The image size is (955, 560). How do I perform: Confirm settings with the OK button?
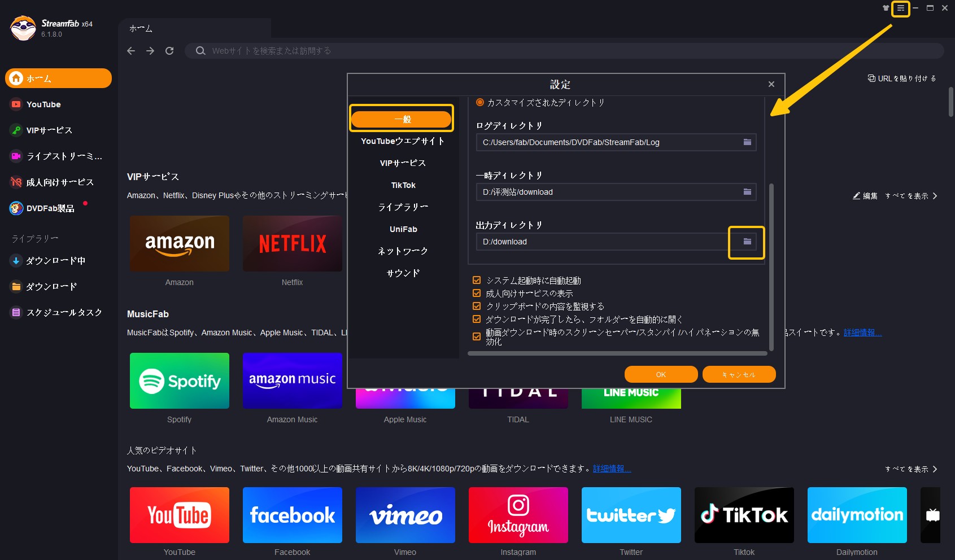tap(661, 374)
